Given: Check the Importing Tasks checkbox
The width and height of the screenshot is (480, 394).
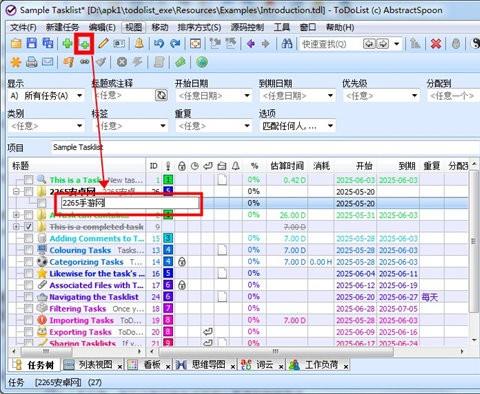Looking at the screenshot, I should coord(29,320).
